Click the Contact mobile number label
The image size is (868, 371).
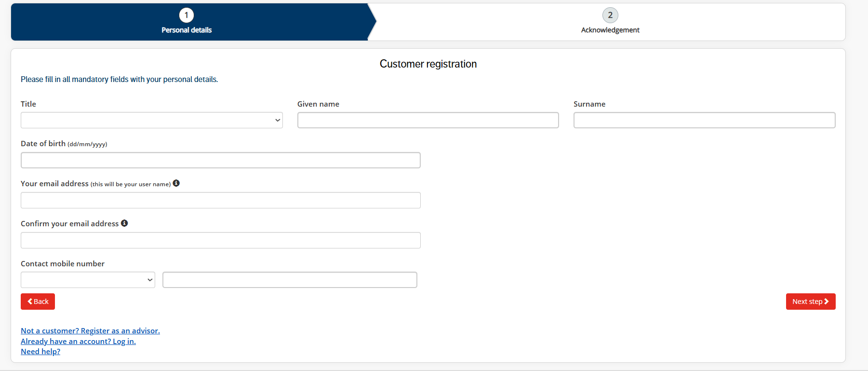click(x=63, y=264)
